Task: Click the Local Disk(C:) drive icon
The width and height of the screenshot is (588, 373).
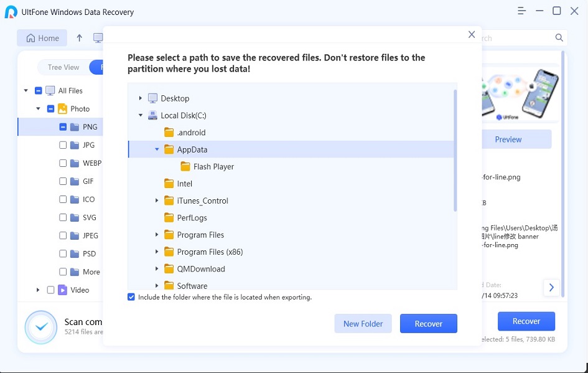Action: click(153, 116)
